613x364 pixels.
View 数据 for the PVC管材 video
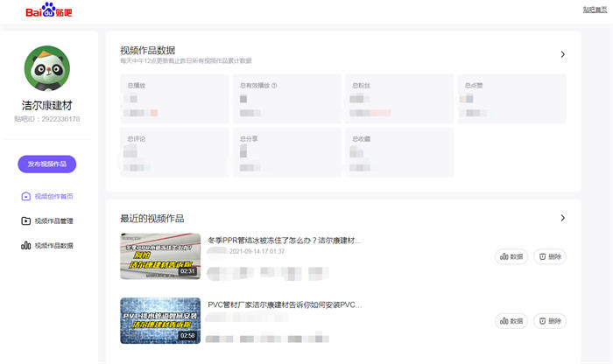click(511, 321)
